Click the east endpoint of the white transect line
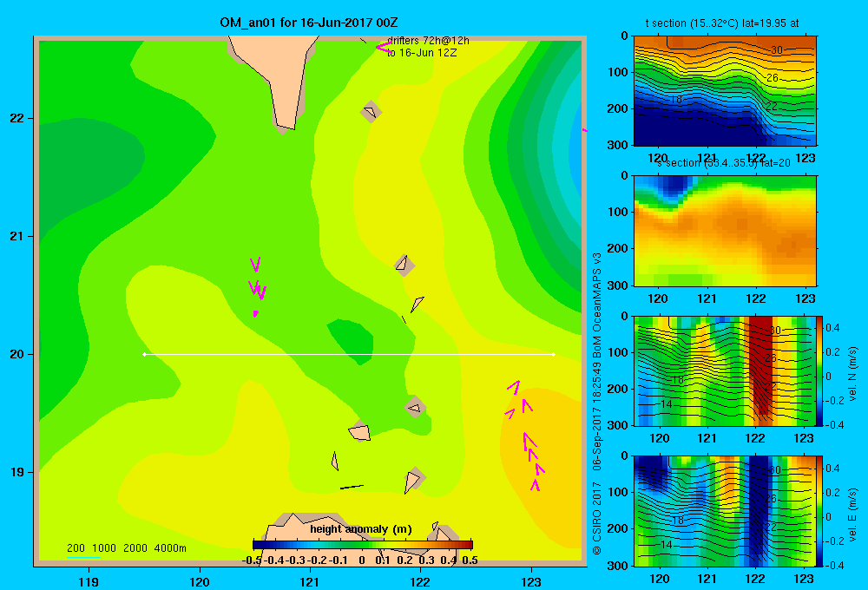This screenshot has height=590, width=868. point(554,354)
